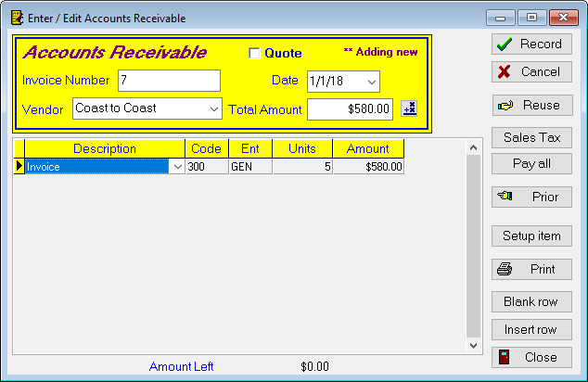Go to Prior record
Screen dimensions: 588x382
coord(531,197)
